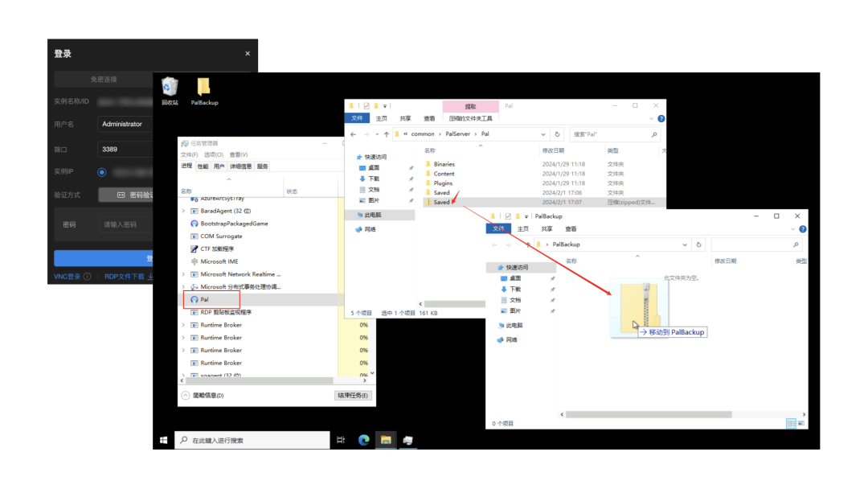
Task: Open the 详细信息 tab in Task Manager
Action: [241, 166]
